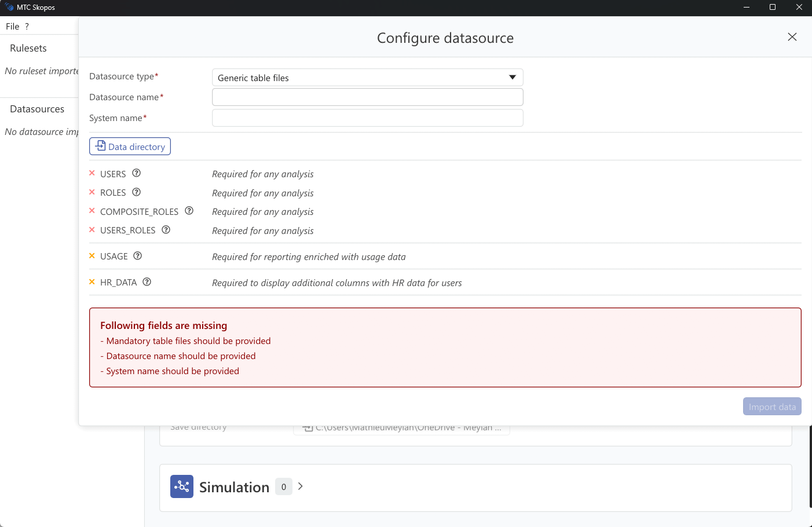812x527 pixels.
Task: Open the Datasource type dropdown
Action: pyautogui.click(x=512, y=77)
